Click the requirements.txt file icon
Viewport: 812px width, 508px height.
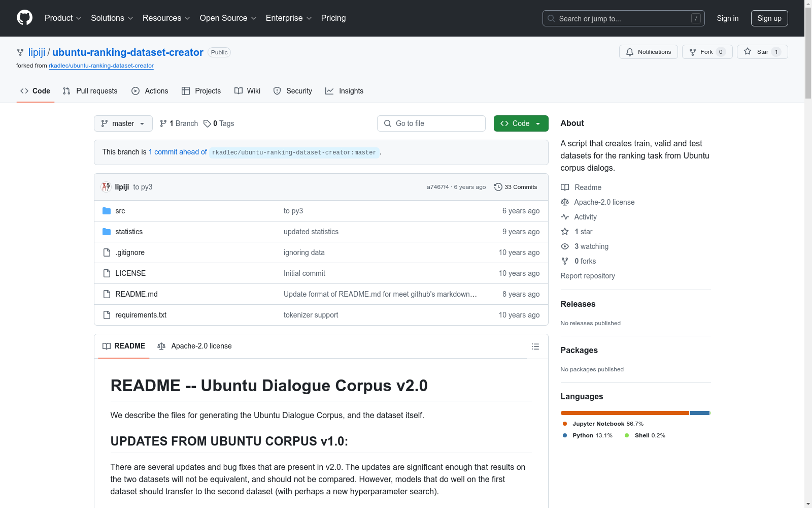click(x=107, y=315)
